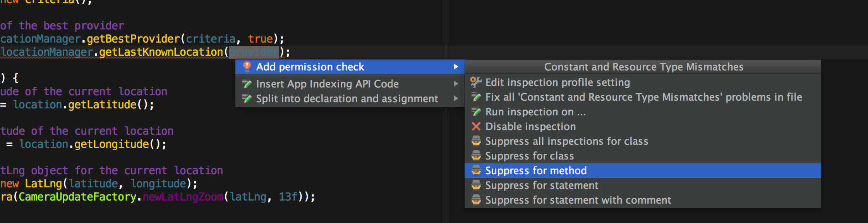868x223 pixels.
Task: Select 'Add permission check' intention
Action: [x=350, y=67]
